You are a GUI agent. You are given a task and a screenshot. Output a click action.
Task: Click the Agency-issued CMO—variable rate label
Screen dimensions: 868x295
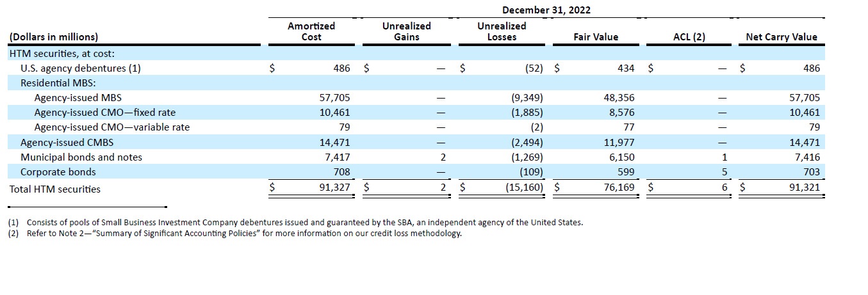[112, 127]
